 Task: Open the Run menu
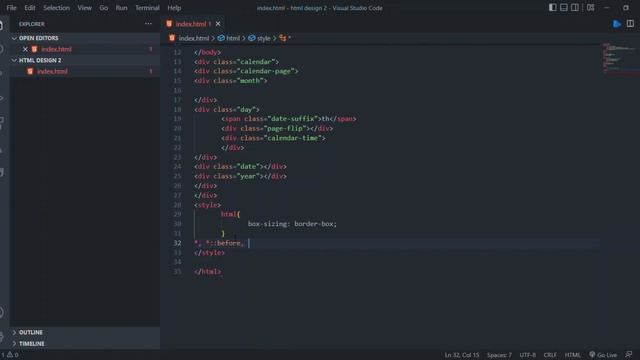121,8
